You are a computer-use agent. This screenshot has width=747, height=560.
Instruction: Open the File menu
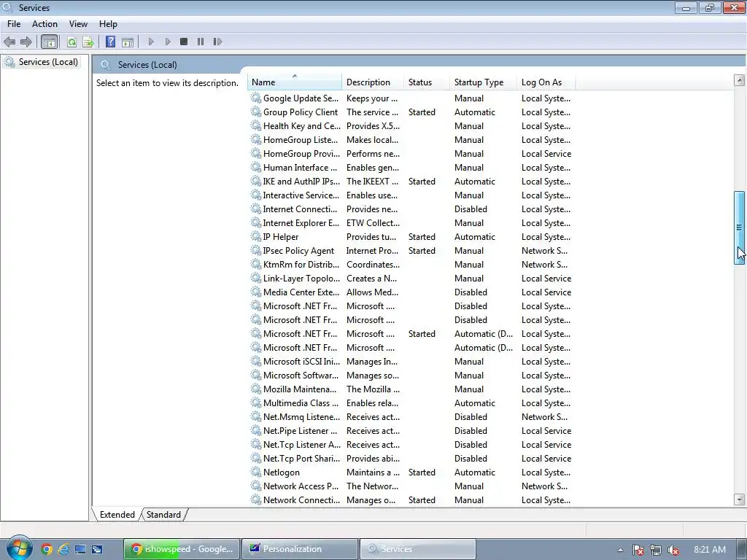14,24
